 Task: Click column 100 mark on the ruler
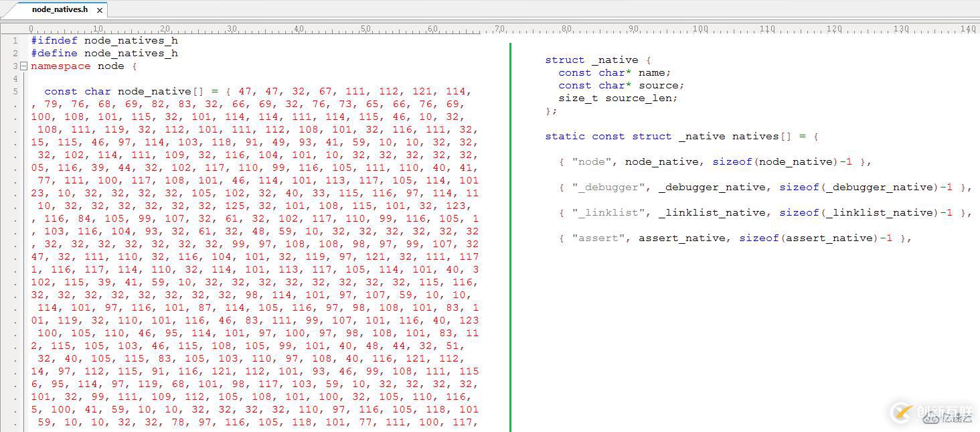700,29
